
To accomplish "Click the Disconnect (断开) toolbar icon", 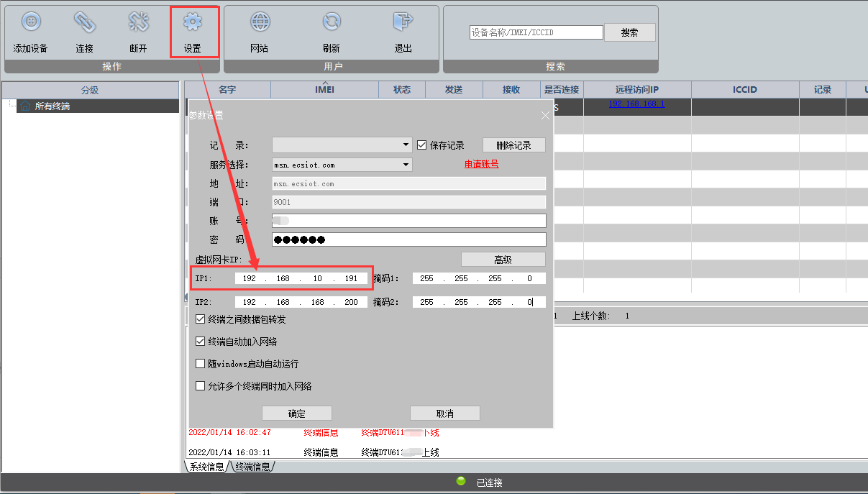I will click(x=138, y=24).
